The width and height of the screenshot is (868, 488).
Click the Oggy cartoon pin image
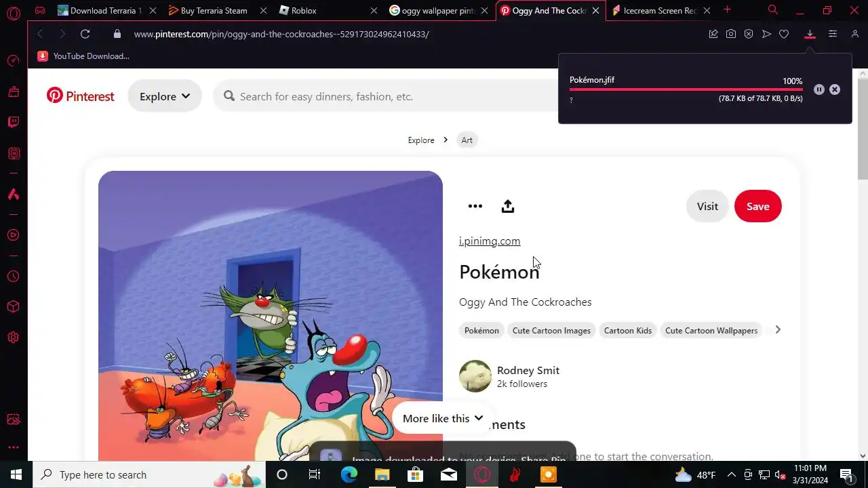[x=271, y=316]
